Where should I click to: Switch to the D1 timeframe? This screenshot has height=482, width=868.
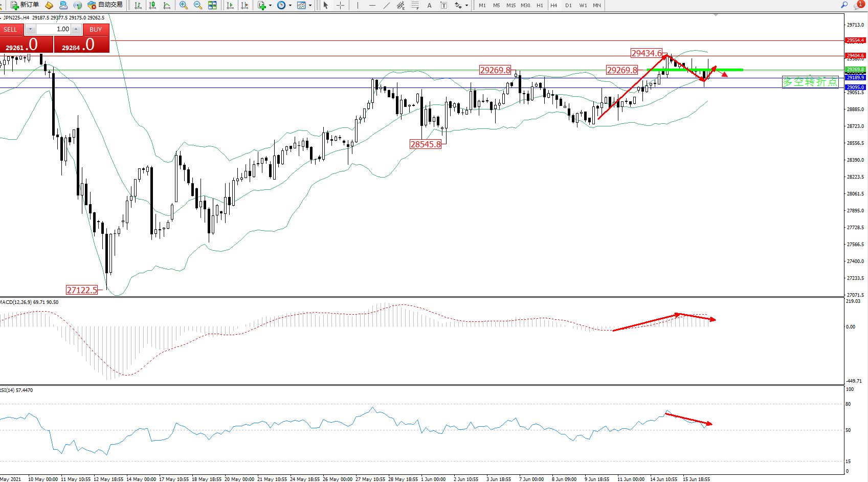click(x=568, y=5)
